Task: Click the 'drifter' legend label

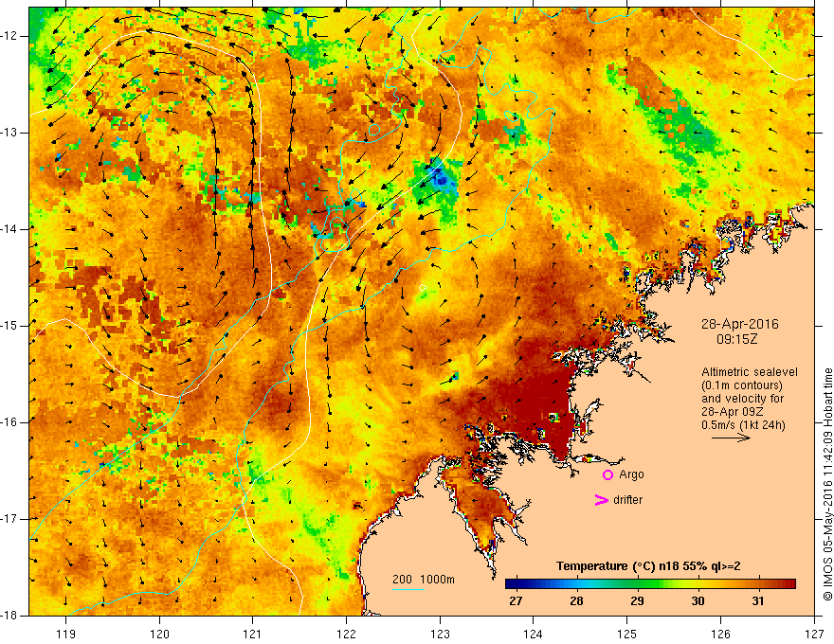Action: 627,500
